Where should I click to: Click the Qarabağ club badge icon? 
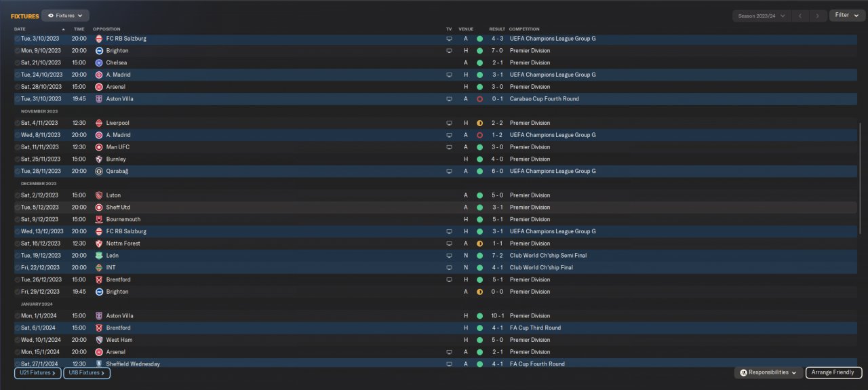click(x=99, y=171)
